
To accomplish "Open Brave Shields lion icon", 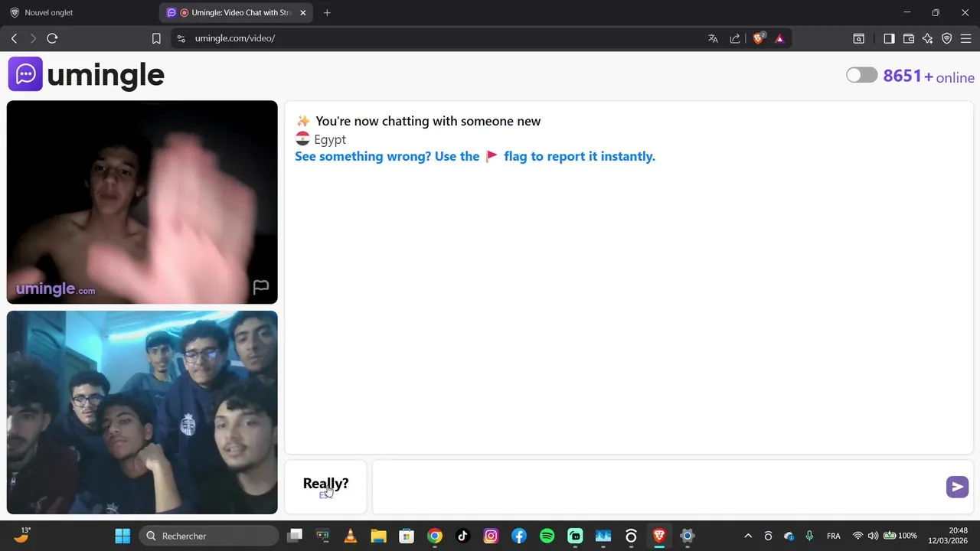I will point(759,38).
